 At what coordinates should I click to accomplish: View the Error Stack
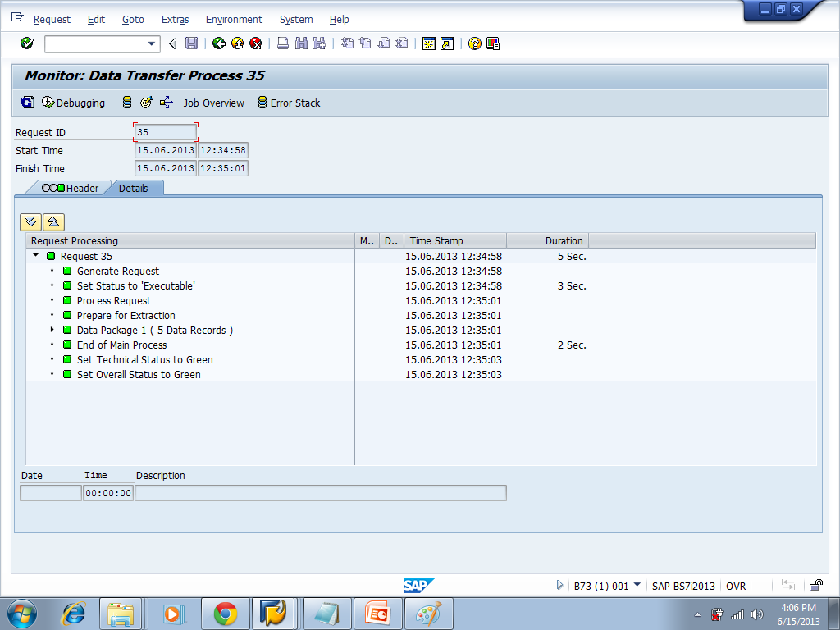pyautogui.click(x=289, y=103)
